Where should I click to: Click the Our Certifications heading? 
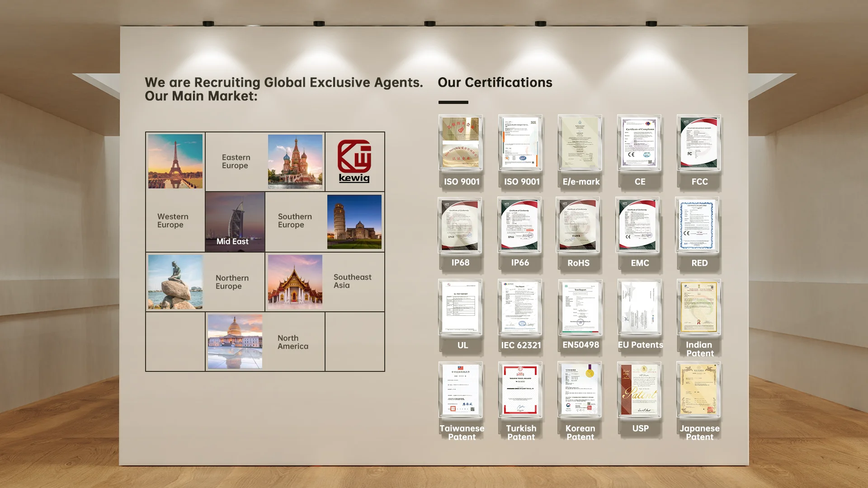point(495,82)
